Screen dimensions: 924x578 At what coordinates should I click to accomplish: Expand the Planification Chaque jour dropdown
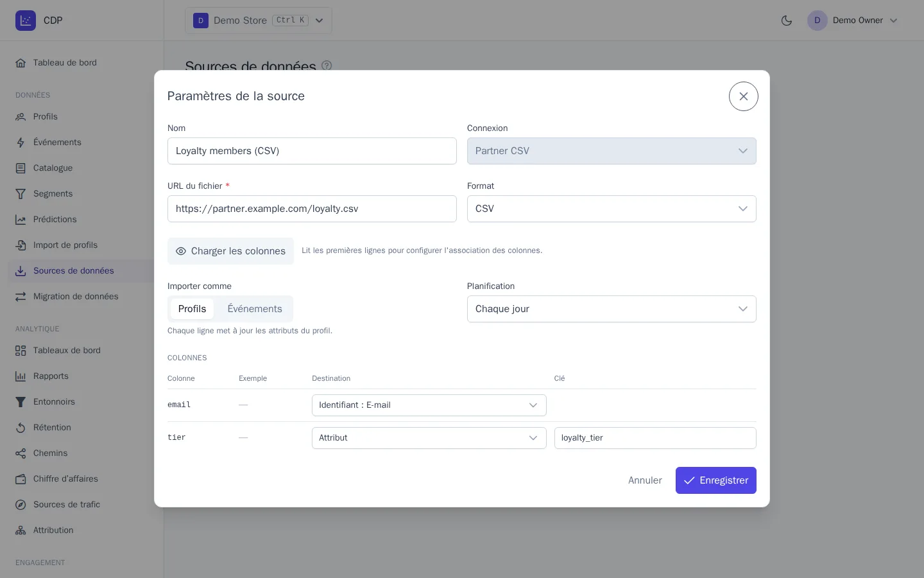[x=612, y=309]
